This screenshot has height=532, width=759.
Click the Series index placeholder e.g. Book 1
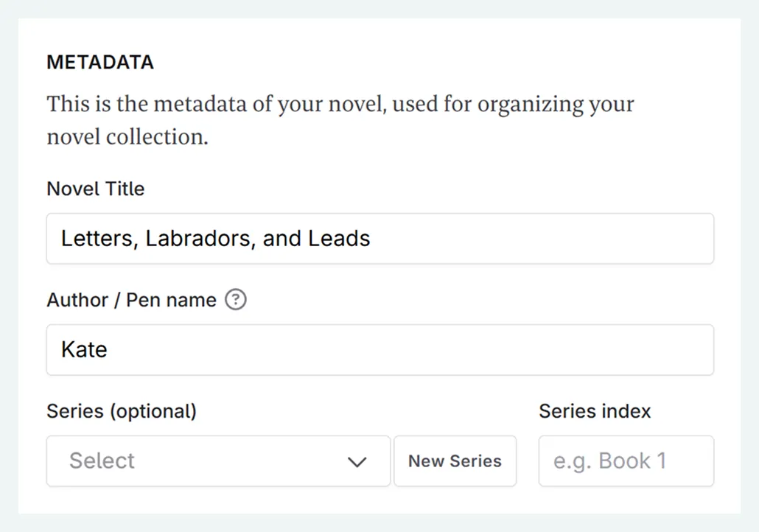pyautogui.click(x=626, y=461)
